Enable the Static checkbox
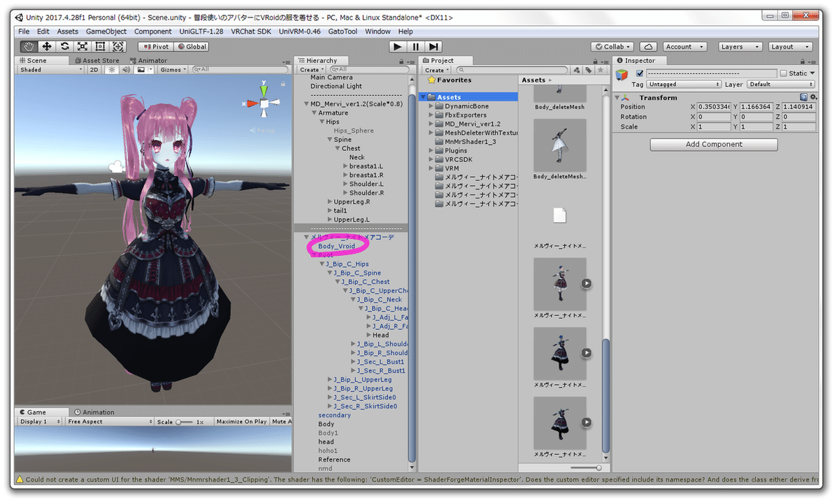839x504 pixels. coord(784,73)
